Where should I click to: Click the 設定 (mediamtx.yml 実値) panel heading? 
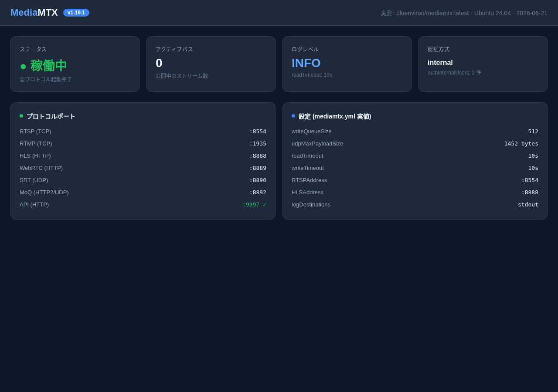[335, 116]
